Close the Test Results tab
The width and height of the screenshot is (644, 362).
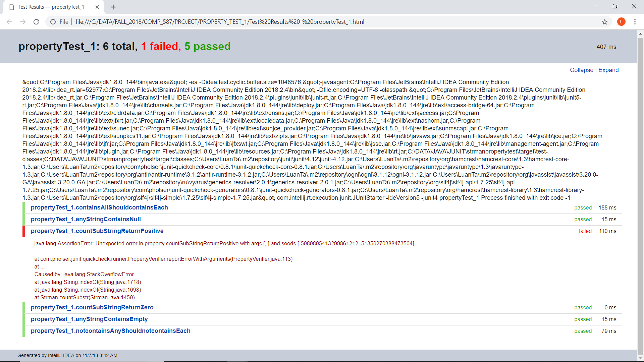[97, 7]
